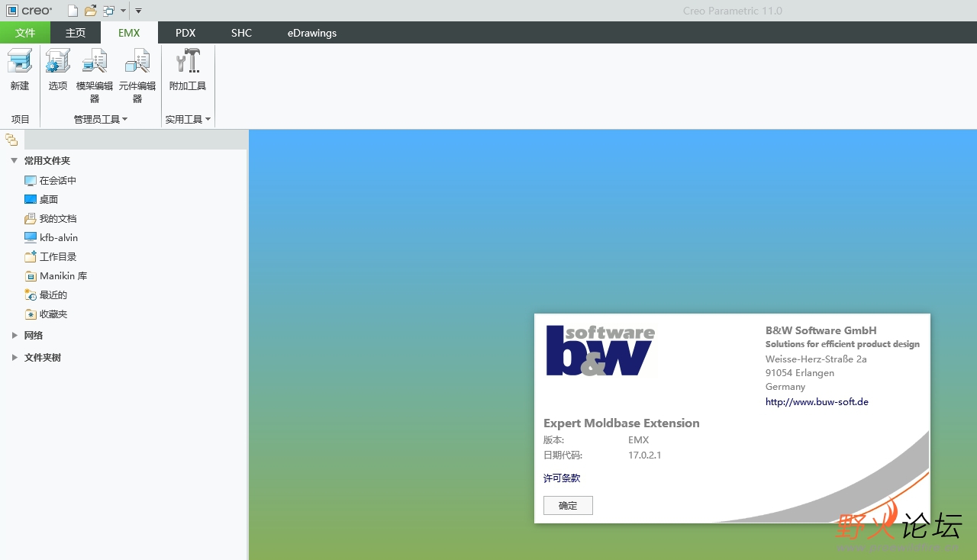Collapse the 常用文件夹 section
This screenshot has width=977, height=560.
point(15,161)
